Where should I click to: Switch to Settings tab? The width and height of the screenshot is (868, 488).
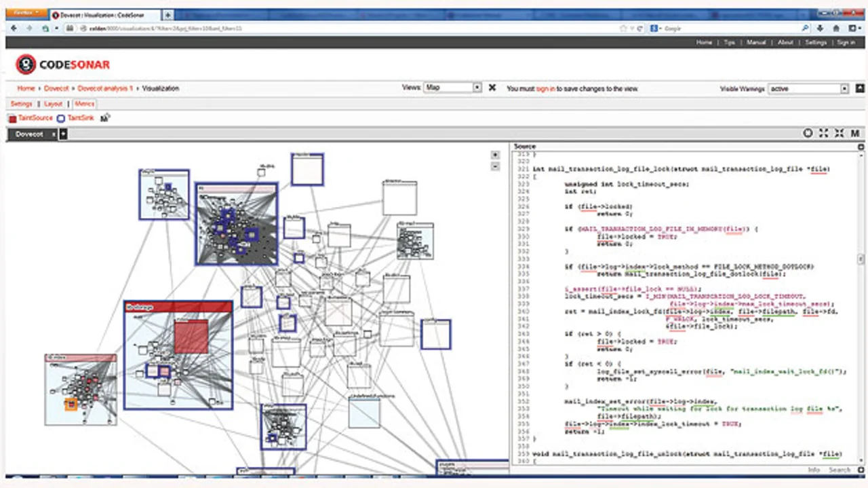pyautogui.click(x=21, y=104)
